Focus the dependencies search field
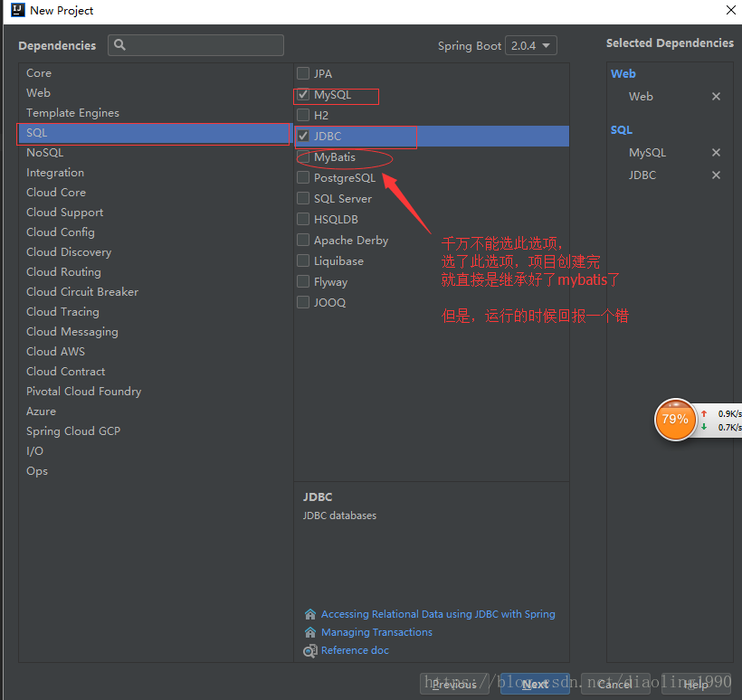The height and width of the screenshot is (700, 742). click(x=196, y=45)
